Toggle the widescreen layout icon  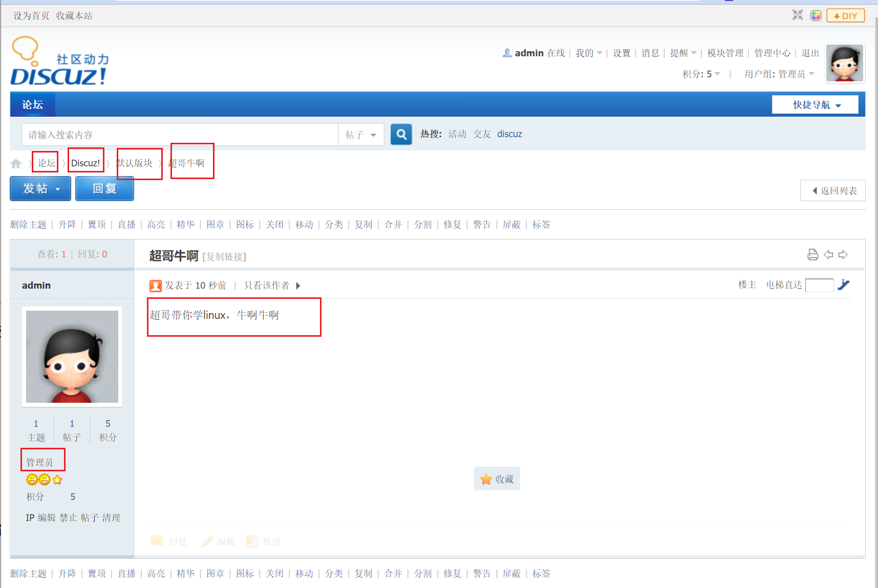point(798,15)
